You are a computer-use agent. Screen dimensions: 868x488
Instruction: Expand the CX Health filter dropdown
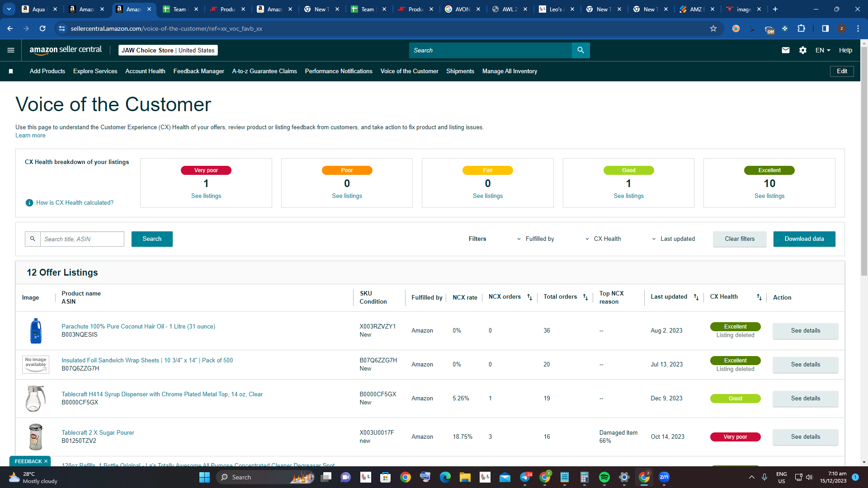603,239
